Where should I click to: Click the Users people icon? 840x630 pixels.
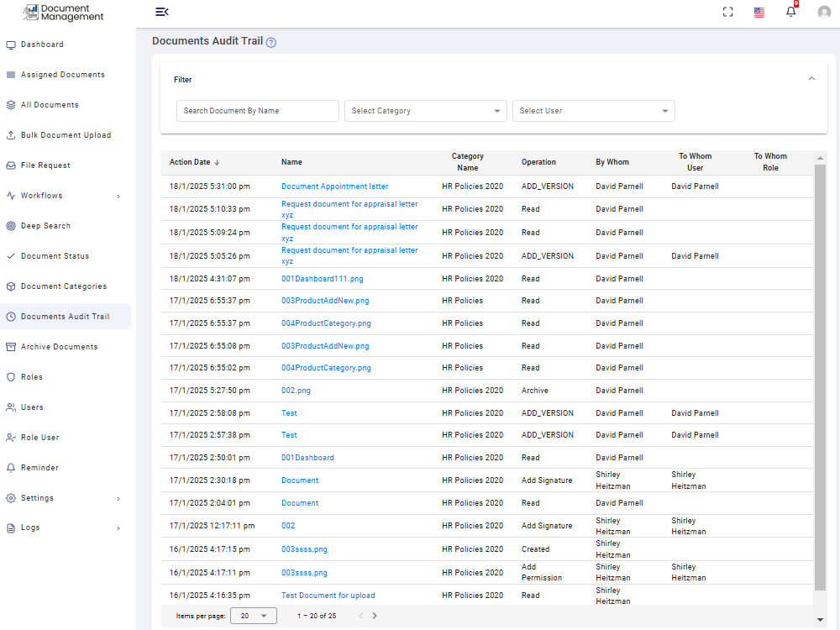(11, 407)
